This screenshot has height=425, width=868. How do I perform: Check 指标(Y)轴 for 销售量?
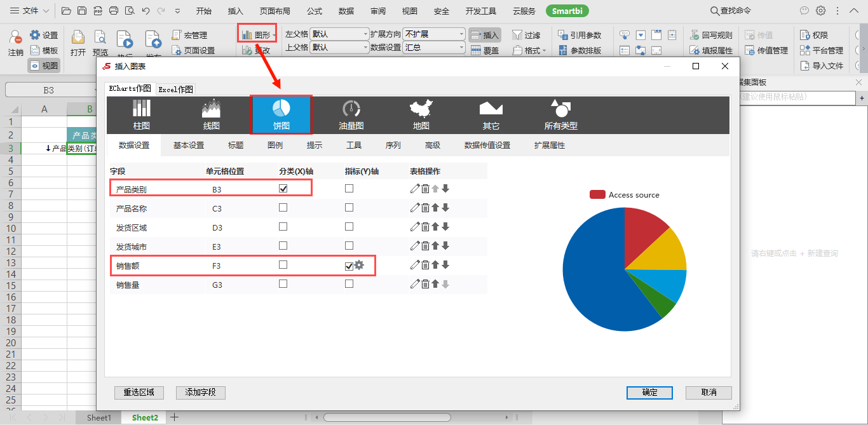coord(349,284)
